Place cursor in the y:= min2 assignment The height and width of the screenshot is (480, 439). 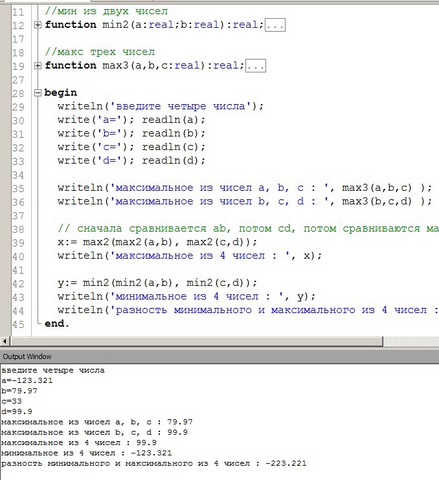157,283
